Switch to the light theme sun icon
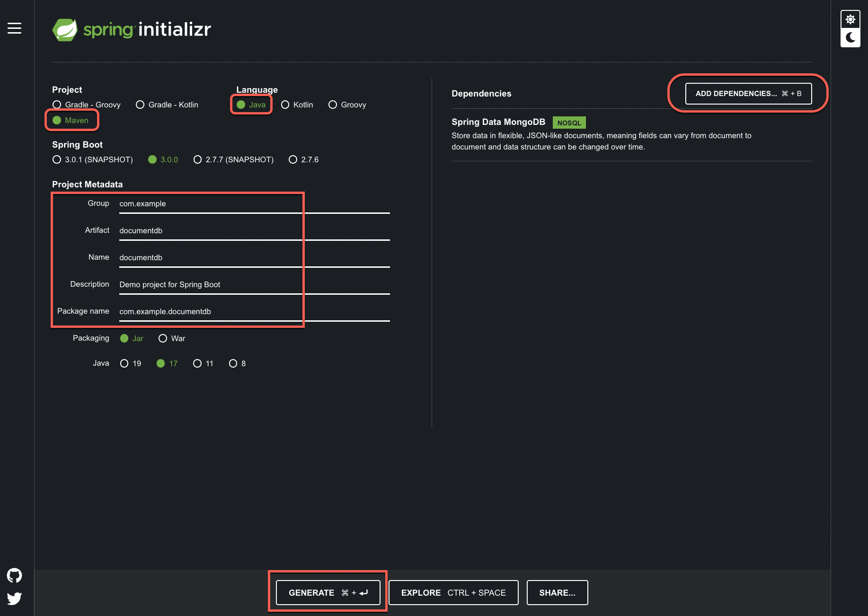The height and width of the screenshot is (616, 868). coord(850,20)
